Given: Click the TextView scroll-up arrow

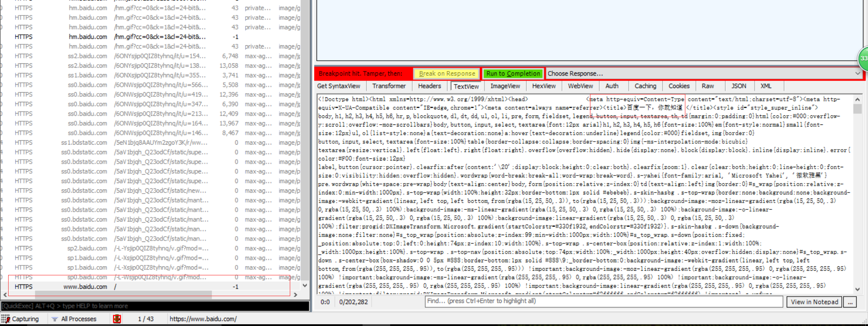Looking at the screenshot, I should pos(857,99).
